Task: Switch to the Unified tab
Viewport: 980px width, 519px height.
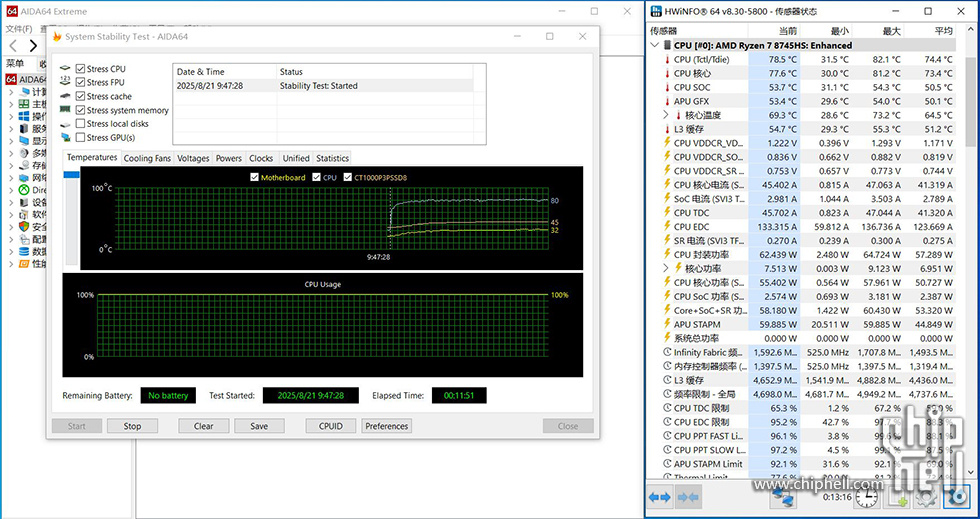Action: tap(296, 158)
